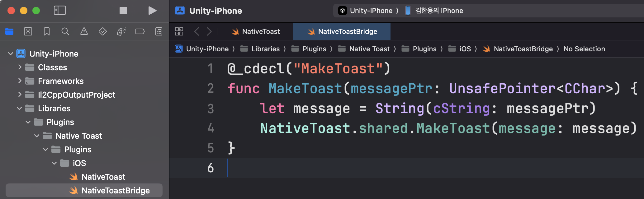Go forward in editor history
644x199 pixels.
tap(209, 31)
